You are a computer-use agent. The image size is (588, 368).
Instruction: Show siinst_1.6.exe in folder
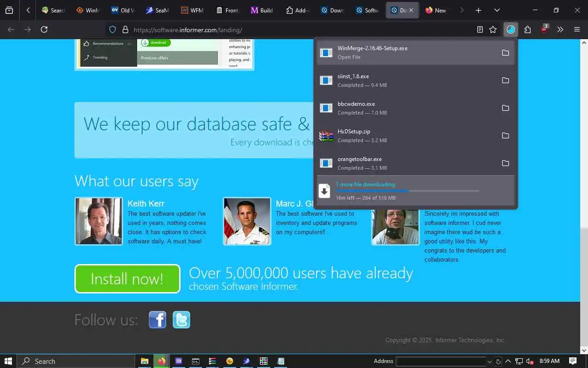pos(505,80)
